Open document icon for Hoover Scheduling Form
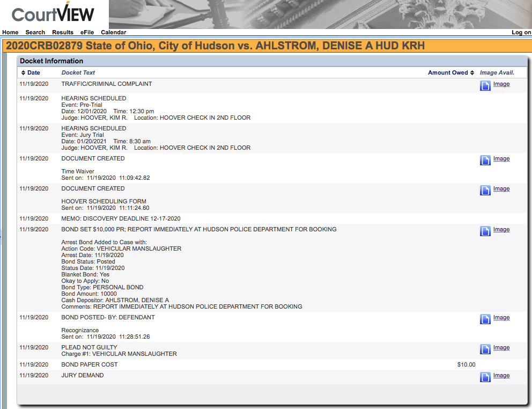Image resolution: width=532 pixels, height=409 pixels. pos(485,190)
